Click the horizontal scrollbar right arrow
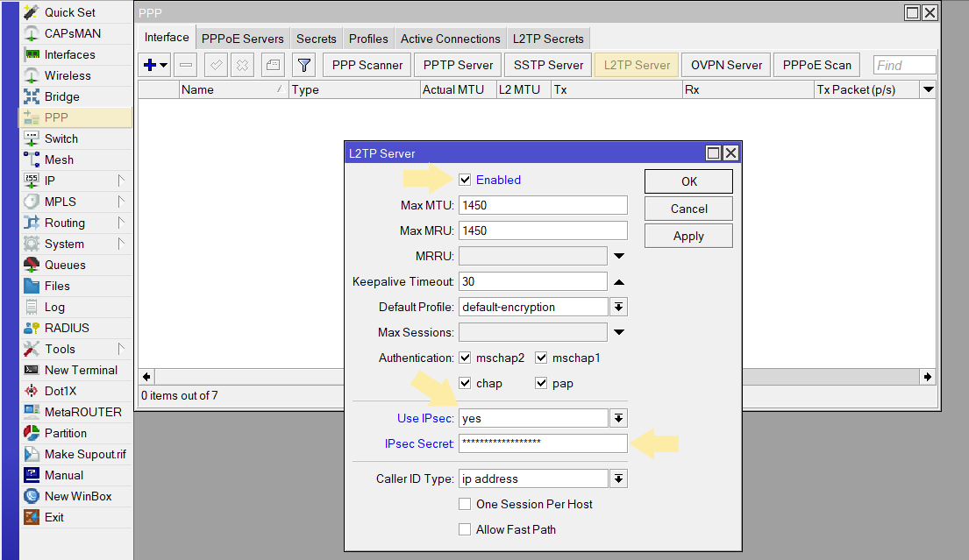Screen dimensions: 969x560 click(928, 376)
